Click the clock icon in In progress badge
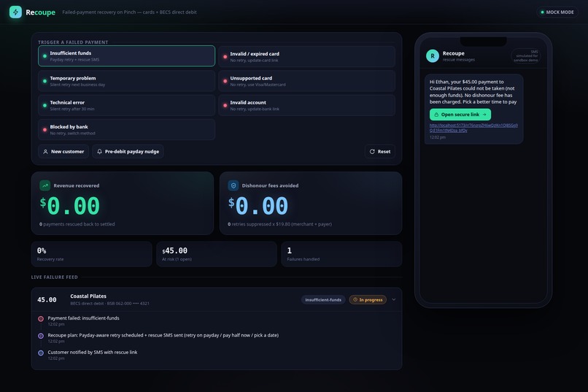Image resolution: width=588 pixels, height=392 pixels. 355,300
